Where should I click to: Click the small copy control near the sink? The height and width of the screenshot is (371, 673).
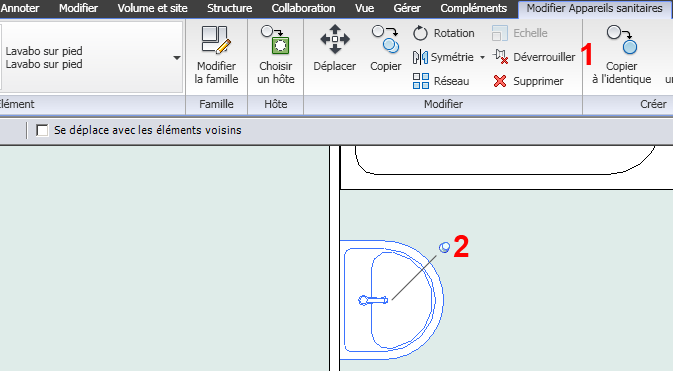point(444,247)
